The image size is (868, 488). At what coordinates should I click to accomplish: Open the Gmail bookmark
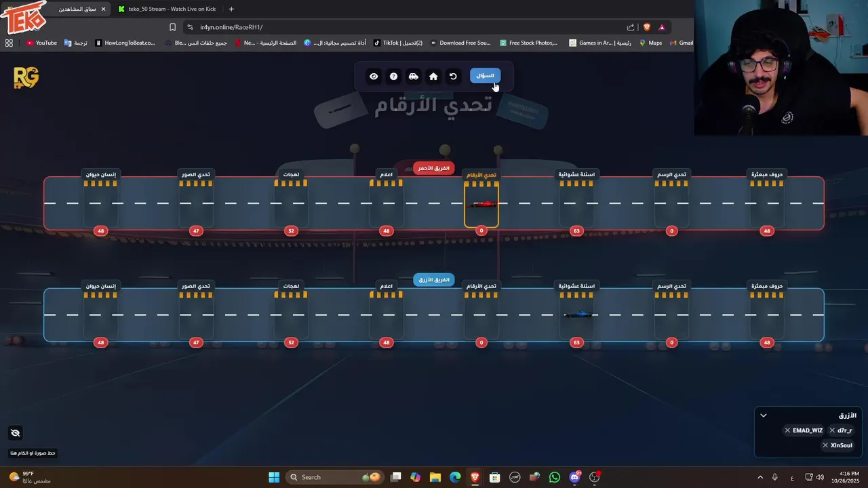click(682, 43)
